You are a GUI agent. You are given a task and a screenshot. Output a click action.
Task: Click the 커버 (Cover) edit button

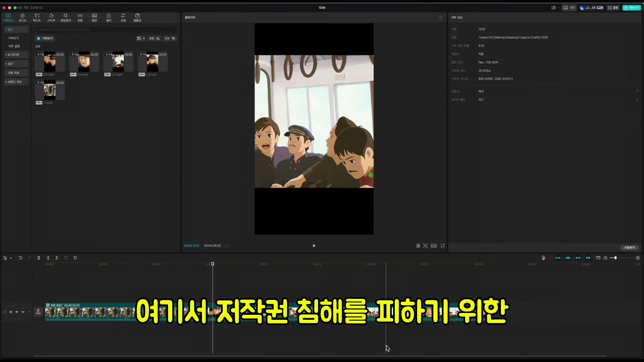coord(38,312)
